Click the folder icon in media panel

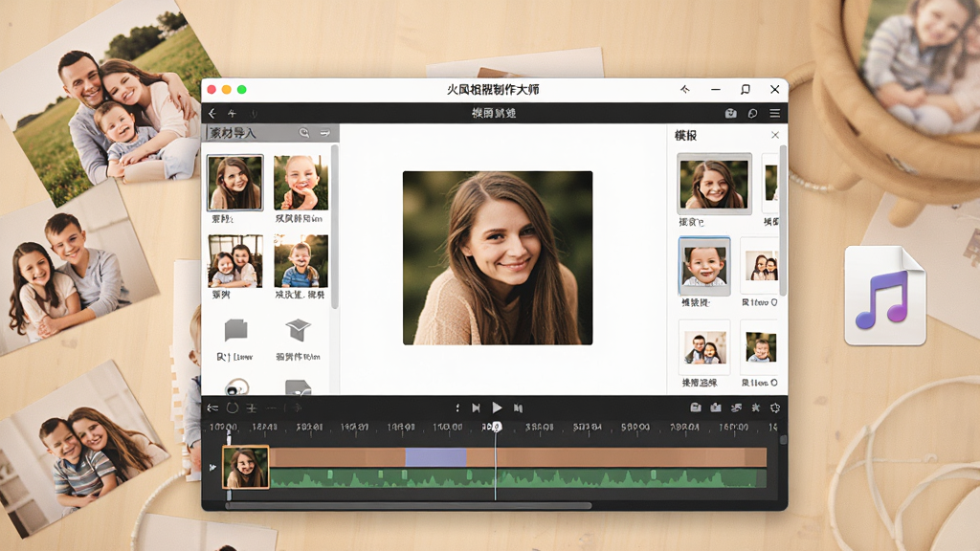[235, 330]
